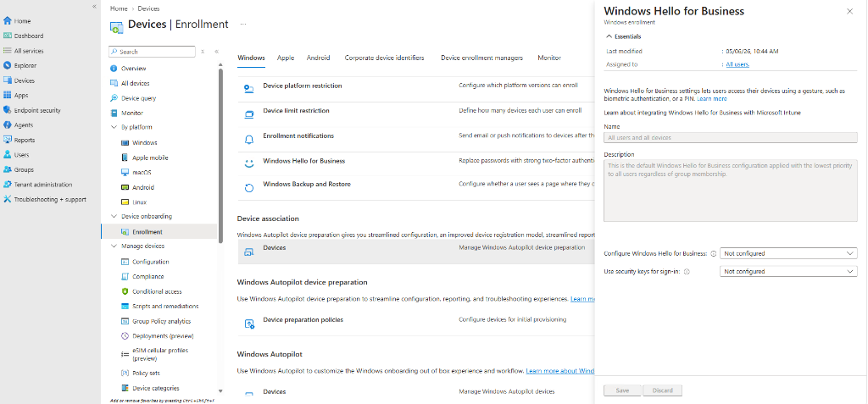Click the Reports icon in left navigation
The height and width of the screenshot is (404, 868).
(x=7, y=140)
